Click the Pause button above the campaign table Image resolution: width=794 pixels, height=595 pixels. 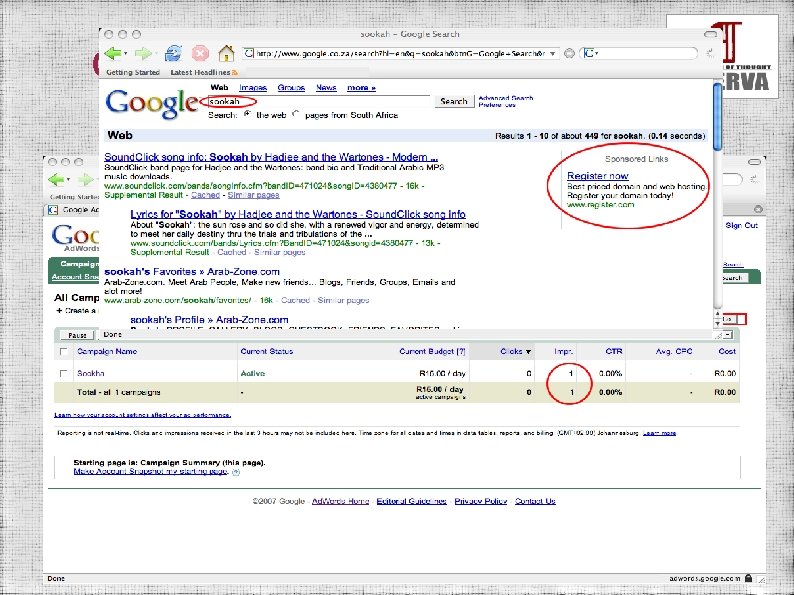click(x=77, y=335)
